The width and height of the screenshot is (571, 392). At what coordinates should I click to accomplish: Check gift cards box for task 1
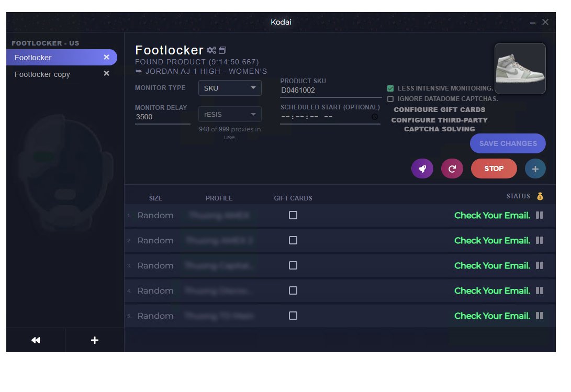click(293, 215)
